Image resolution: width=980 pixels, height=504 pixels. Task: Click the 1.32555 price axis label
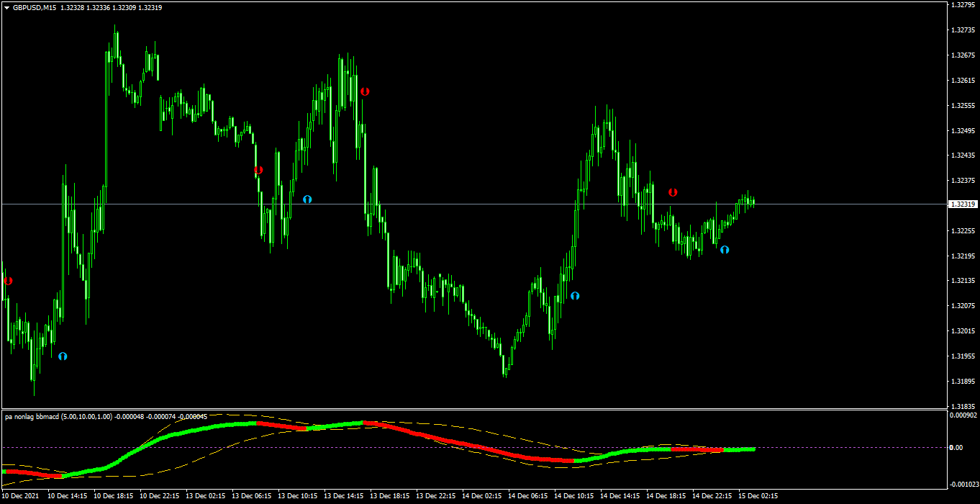(x=962, y=106)
